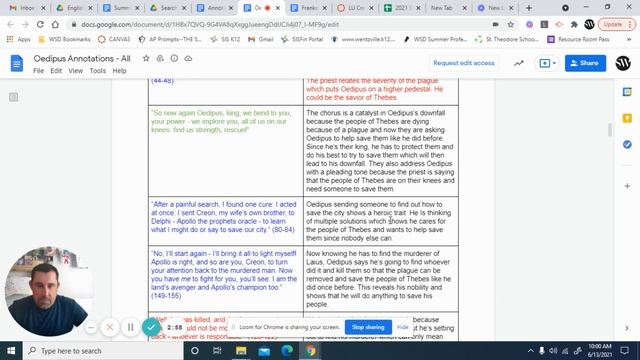Cancel the Loom recording with the X

click(110, 327)
